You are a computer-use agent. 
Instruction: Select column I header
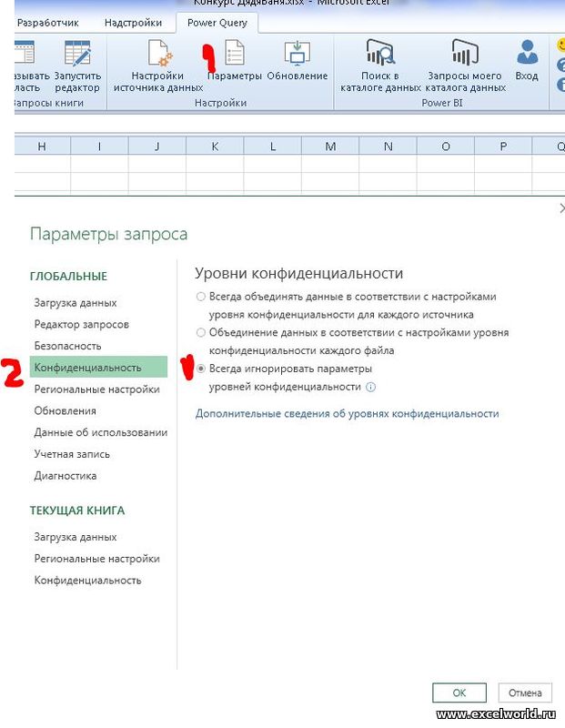pos(99,147)
